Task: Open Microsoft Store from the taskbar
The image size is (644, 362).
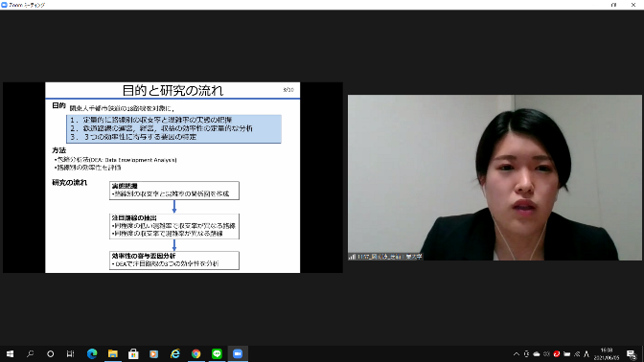Action: point(133,353)
